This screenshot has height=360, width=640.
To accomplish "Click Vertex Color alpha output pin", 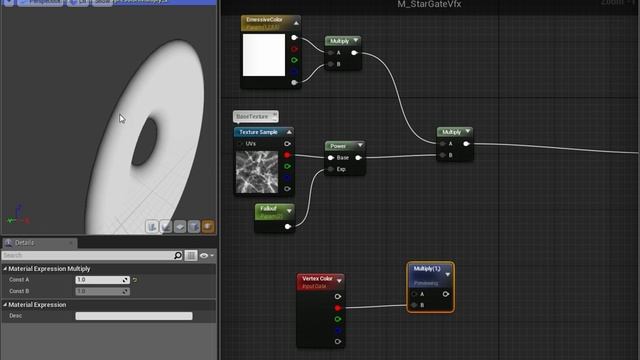I will pyautogui.click(x=338, y=342).
